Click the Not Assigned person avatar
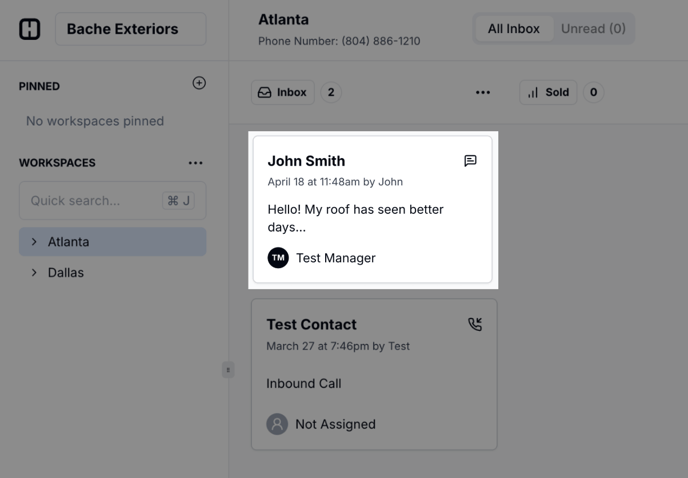 pyautogui.click(x=277, y=424)
